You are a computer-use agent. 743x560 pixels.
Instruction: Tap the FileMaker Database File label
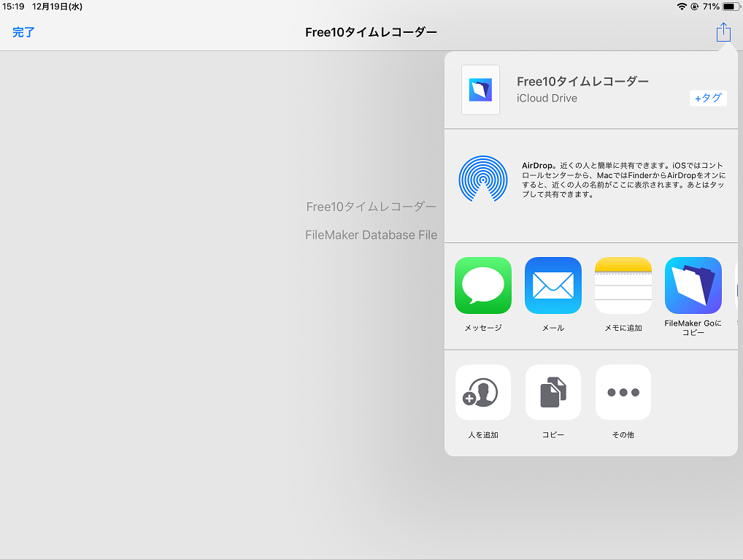pyautogui.click(x=371, y=234)
